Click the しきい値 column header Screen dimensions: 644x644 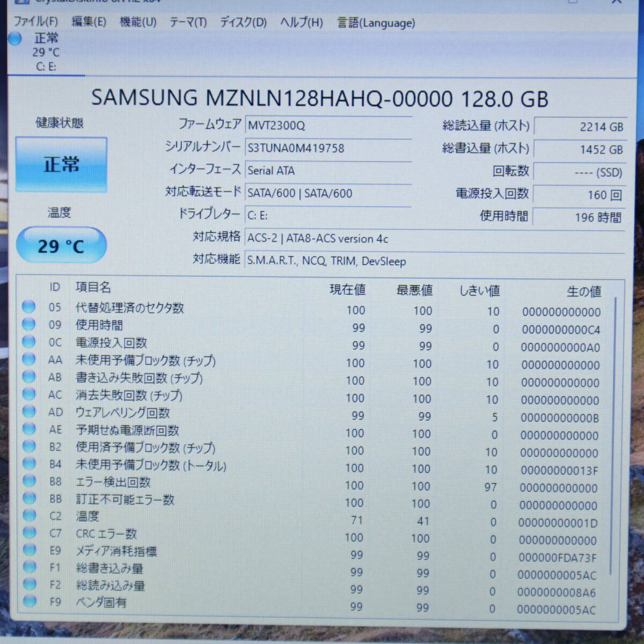click(x=479, y=291)
